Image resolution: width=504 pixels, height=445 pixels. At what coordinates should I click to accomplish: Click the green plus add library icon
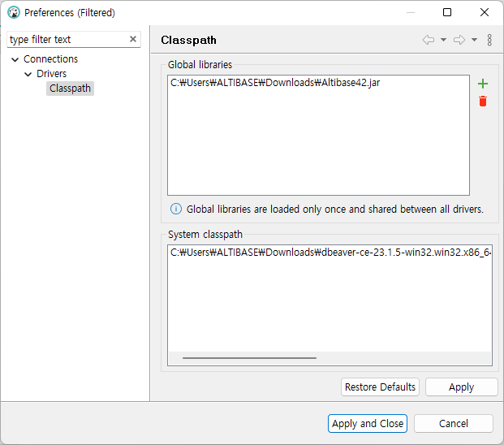point(483,84)
